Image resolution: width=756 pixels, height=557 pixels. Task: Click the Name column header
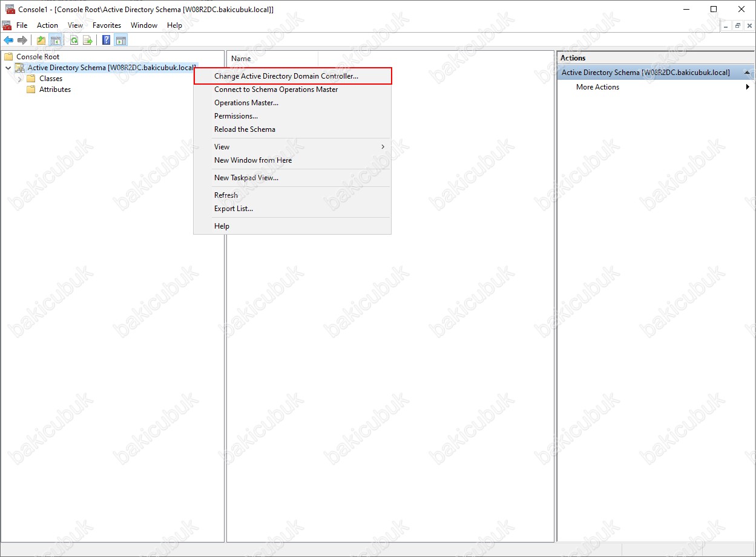coord(272,59)
